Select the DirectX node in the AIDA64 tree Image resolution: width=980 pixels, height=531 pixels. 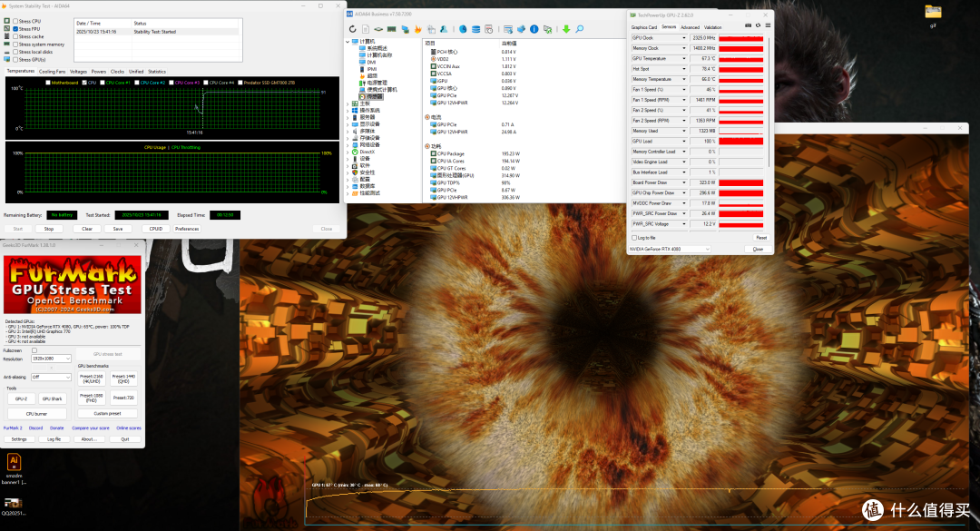click(367, 152)
